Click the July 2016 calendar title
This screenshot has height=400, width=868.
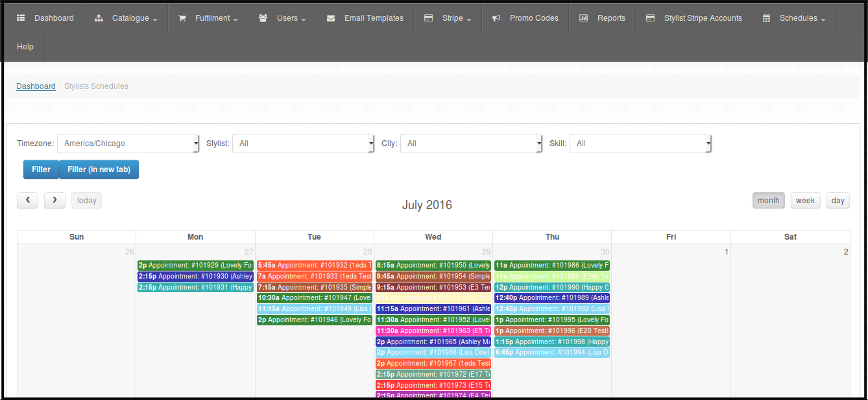[427, 205]
